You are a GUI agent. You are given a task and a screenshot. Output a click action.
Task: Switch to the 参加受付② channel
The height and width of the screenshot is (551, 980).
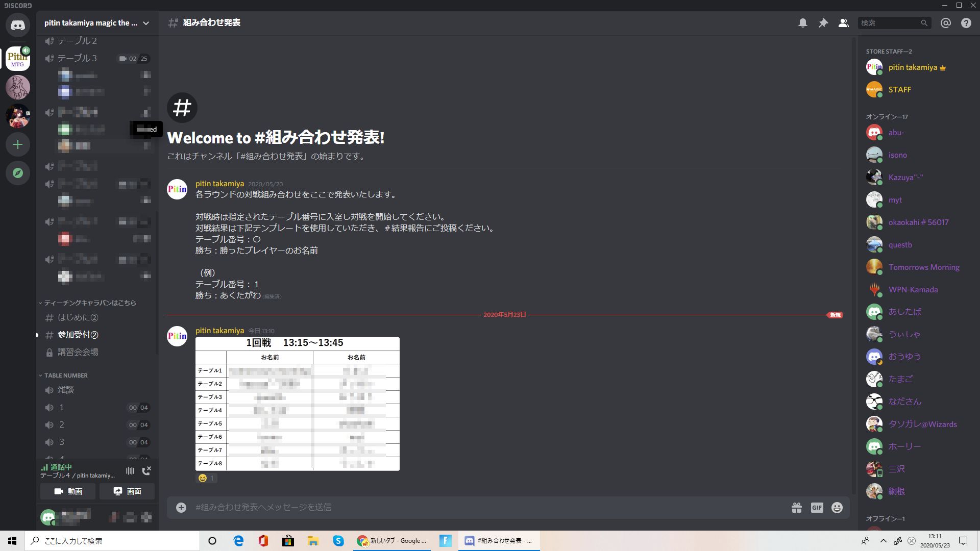point(78,335)
